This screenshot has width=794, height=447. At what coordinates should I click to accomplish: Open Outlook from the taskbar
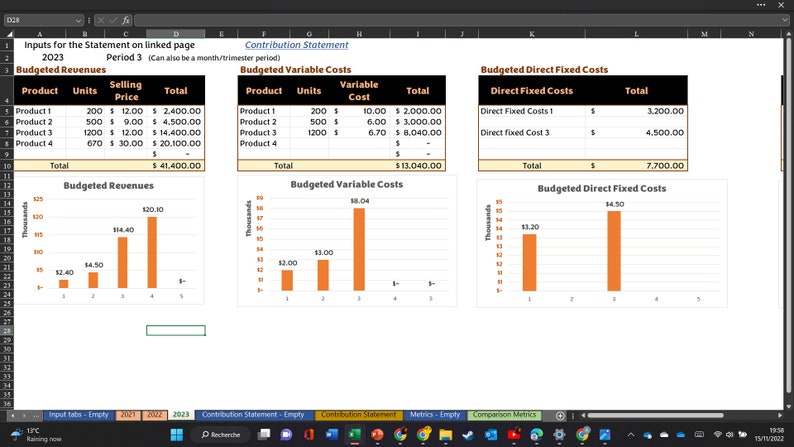[x=491, y=434]
